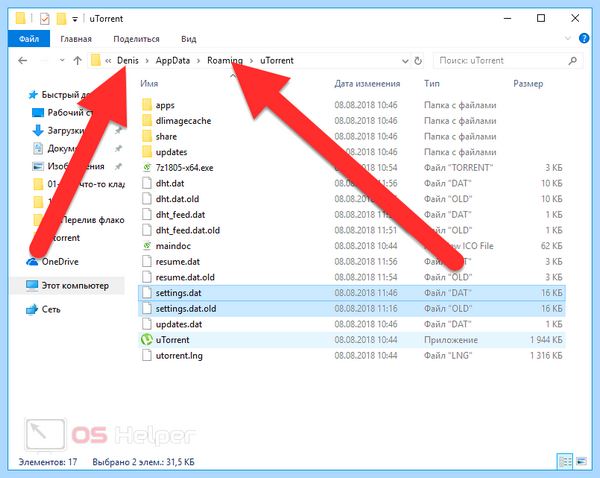Go to AppData in the address path
Image resolution: width=600 pixels, height=478 pixels.
[x=173, y=60]
